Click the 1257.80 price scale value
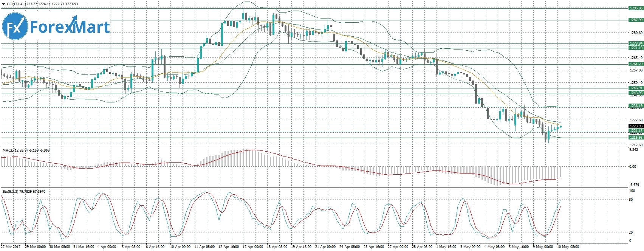The width and height of the screenshot is (644, 251). click(x=636, y=70)
